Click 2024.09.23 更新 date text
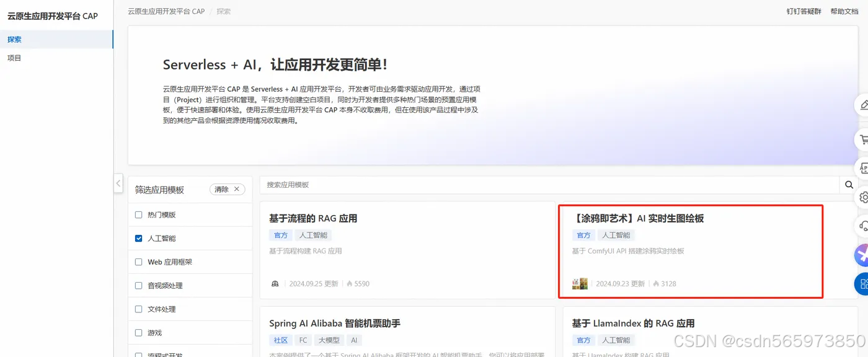Image resolution: width=868 pixels, height=357 pixels. (620, 284)
